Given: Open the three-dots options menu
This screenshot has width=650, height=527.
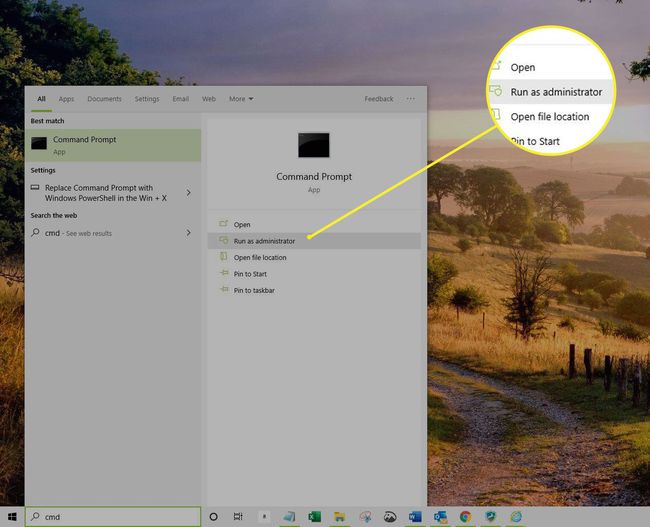Looking at the screenshot, I should pos(410,99).
